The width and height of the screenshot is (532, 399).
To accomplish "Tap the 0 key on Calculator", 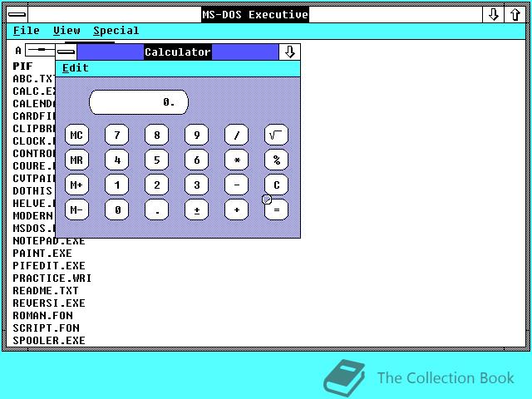I will point(116,209).
